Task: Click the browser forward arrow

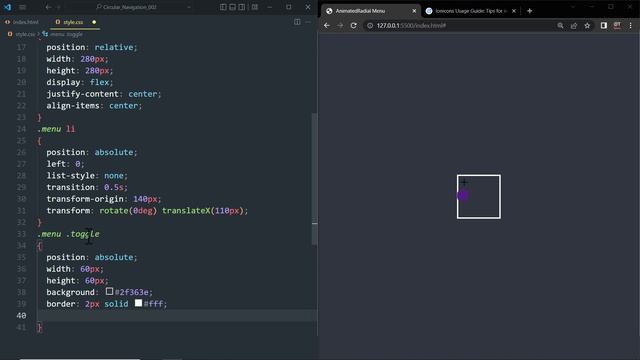Action: 340,25
